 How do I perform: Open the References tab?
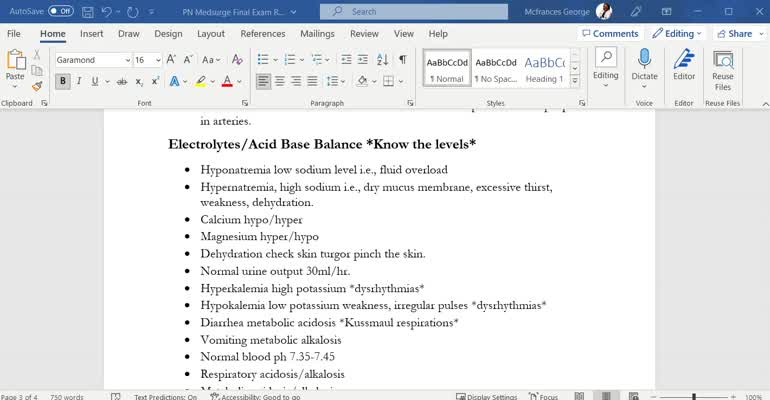click(263, 33)
